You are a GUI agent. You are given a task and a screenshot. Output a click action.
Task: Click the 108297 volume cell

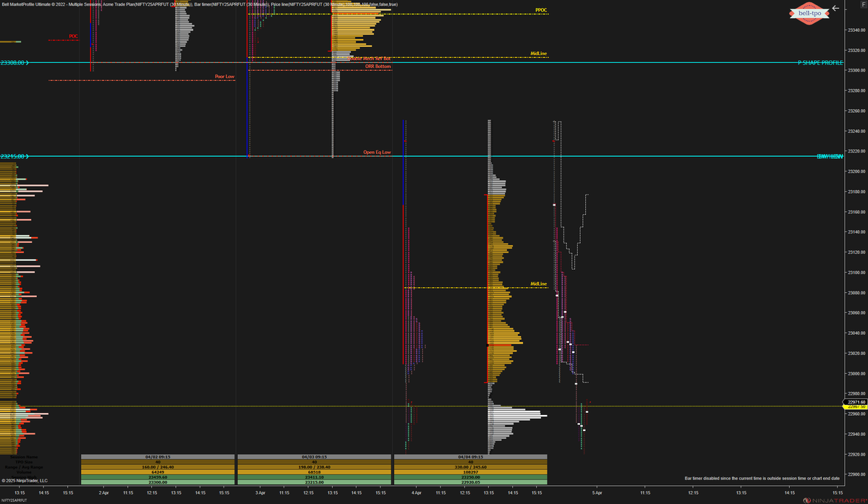(x=470, y=472)
